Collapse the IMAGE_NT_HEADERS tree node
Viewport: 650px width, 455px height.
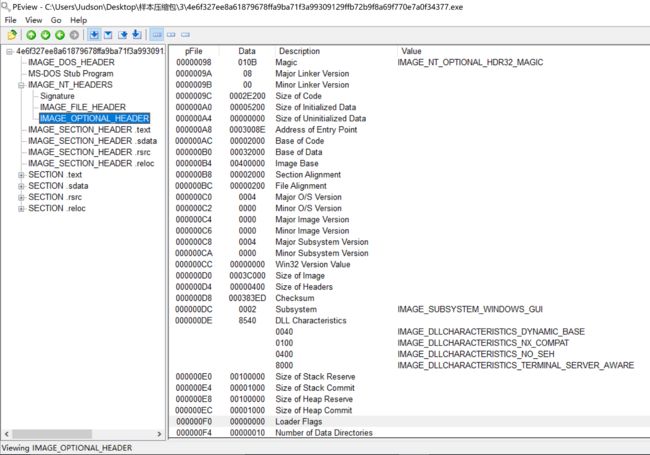[21, 85]
